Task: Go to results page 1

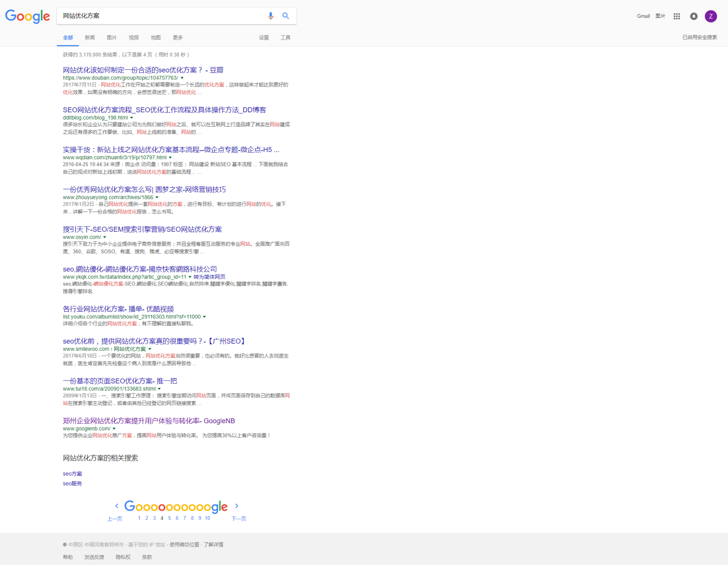Action: coord(139,518)
